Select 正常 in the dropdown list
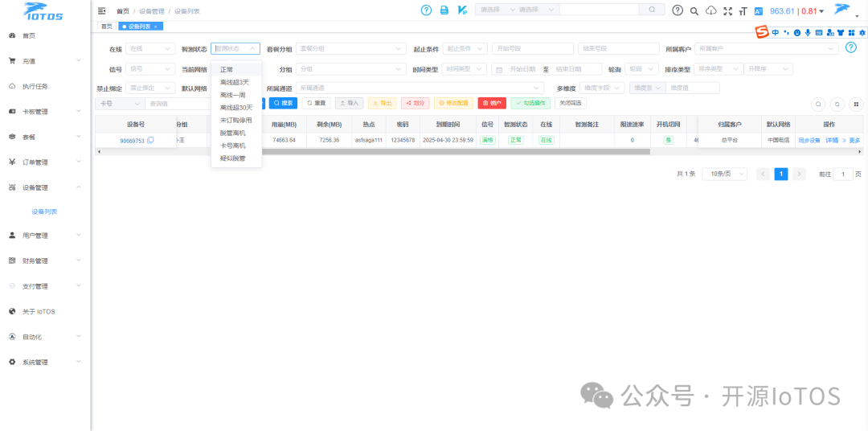This screenshot has height=431, width=868. 236,70
